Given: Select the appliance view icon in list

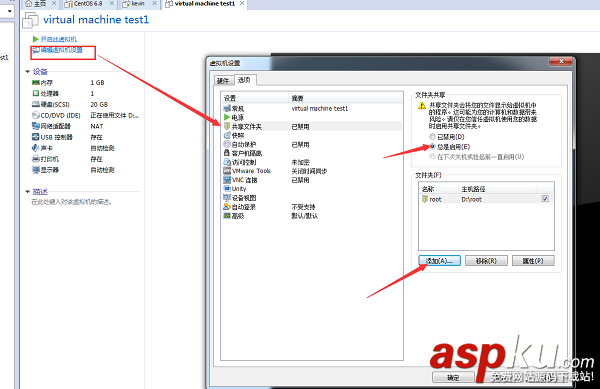Looking at the screenshot, I should [x=227, y=198].
